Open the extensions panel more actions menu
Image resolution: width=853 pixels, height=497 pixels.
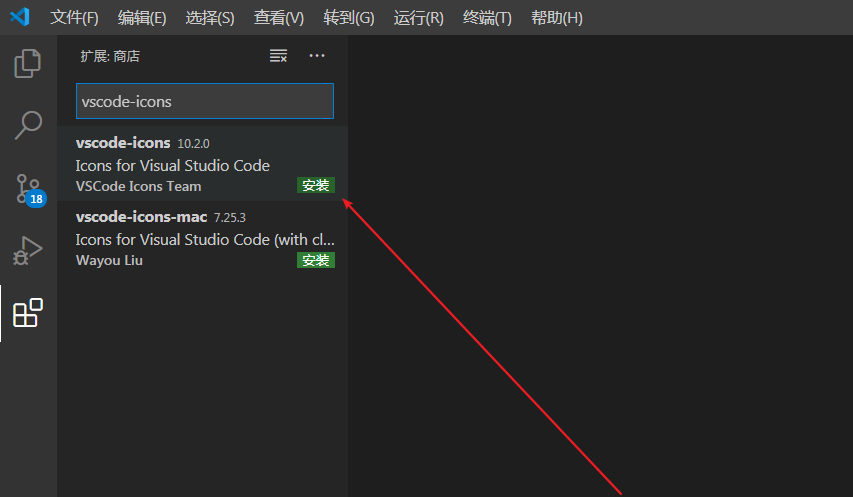(x=317, y=55)
